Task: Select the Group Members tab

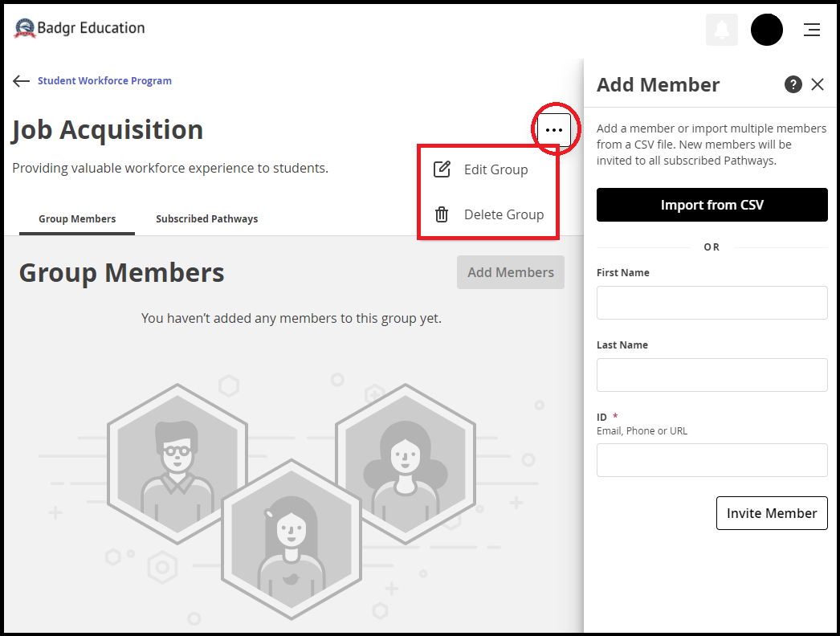Action: (77, 218)
